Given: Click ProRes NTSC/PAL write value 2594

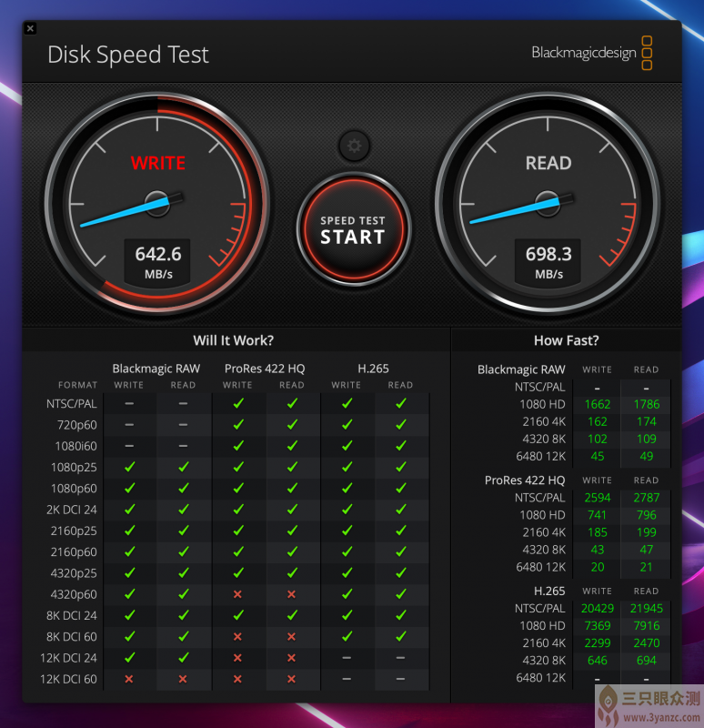Looking at the screenshot, I should click(598, 498).
